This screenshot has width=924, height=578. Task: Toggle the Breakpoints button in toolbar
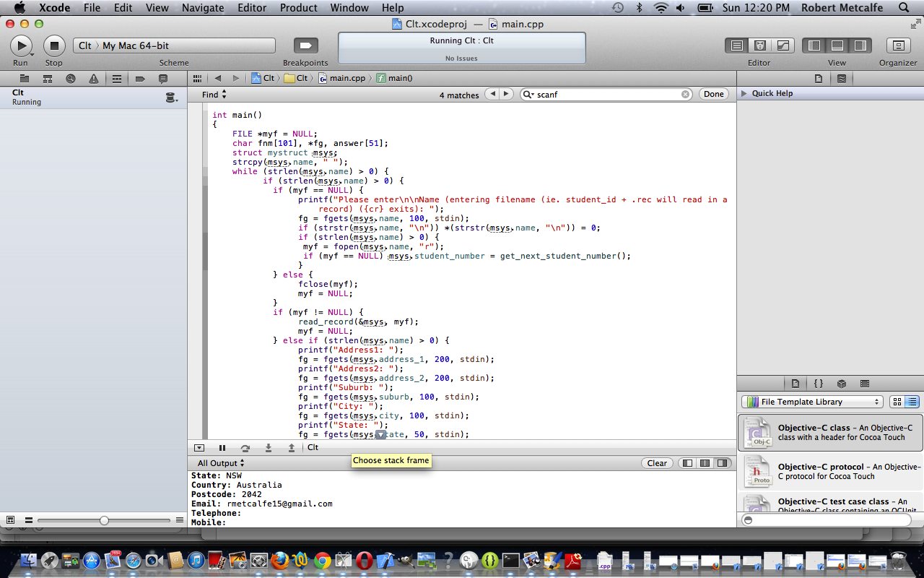305,46
